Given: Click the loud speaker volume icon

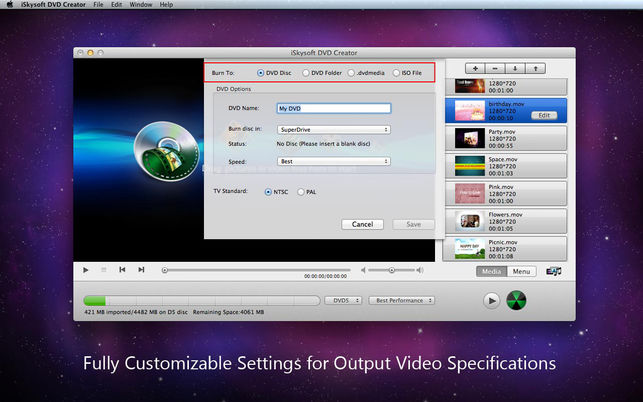Looking at the screenshot, I should (x=420, y=270).
